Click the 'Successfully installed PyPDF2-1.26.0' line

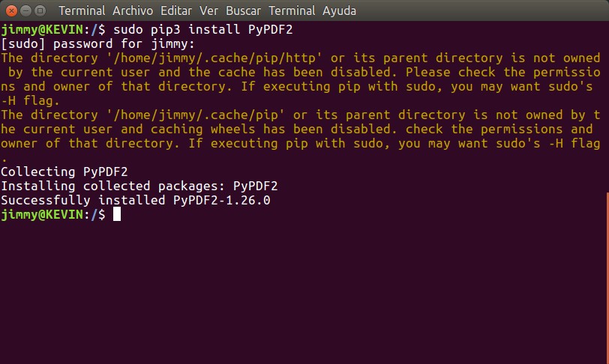135,201
